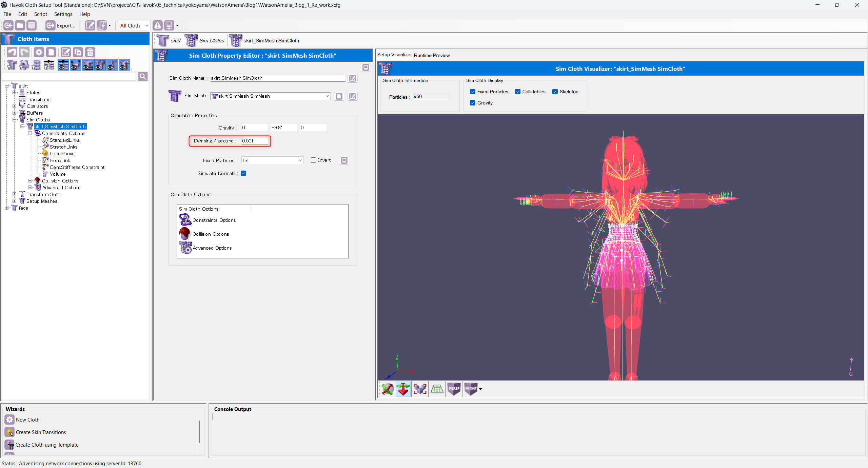Open the Fixed Particles fix dropdown
This screenshot has width=868, height=468.
click(x=272, y=160)
